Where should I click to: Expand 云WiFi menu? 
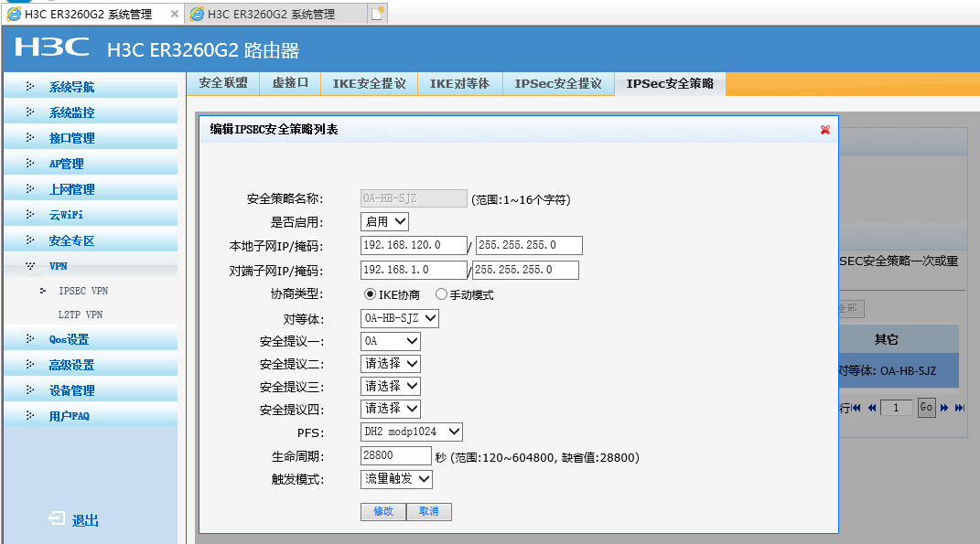click(x=91, y=215)
